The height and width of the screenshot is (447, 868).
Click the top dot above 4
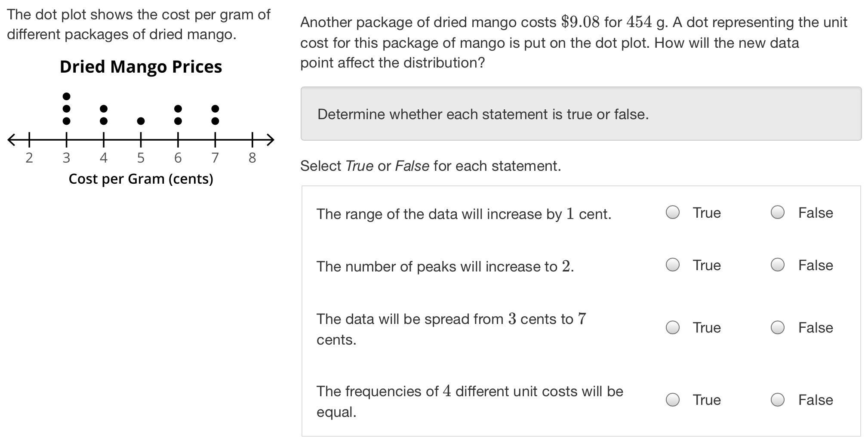104,109
